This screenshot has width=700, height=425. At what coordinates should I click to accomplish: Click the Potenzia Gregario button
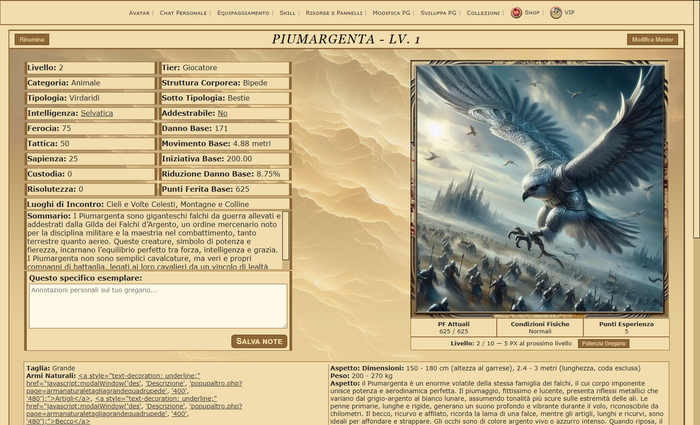coord(604,343)
